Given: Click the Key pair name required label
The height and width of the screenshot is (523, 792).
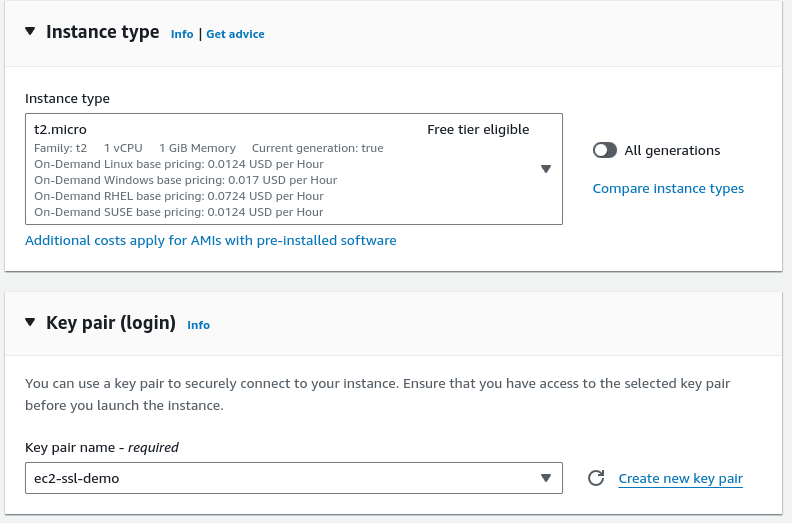Looking at the screenshot, I should point(102,447).
